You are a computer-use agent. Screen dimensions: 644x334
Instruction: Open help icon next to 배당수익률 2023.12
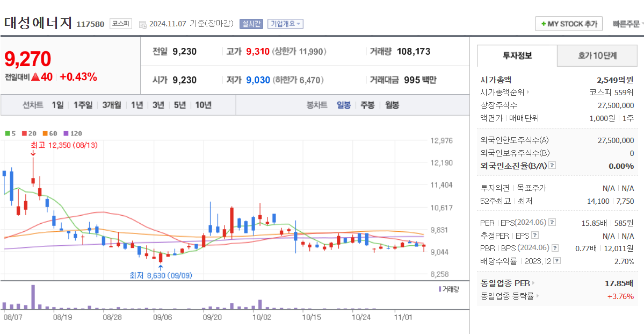(x=558, y=261)
